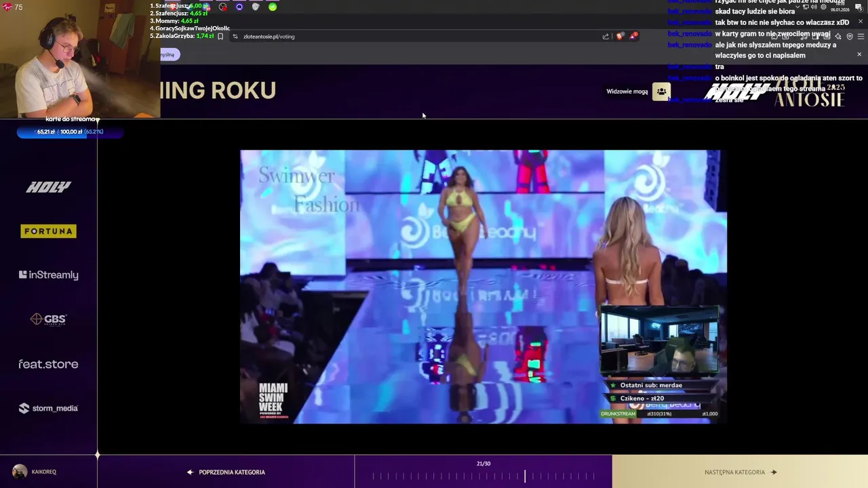
Task: Click the Miami Swim Week video clip
Action: 483,287
